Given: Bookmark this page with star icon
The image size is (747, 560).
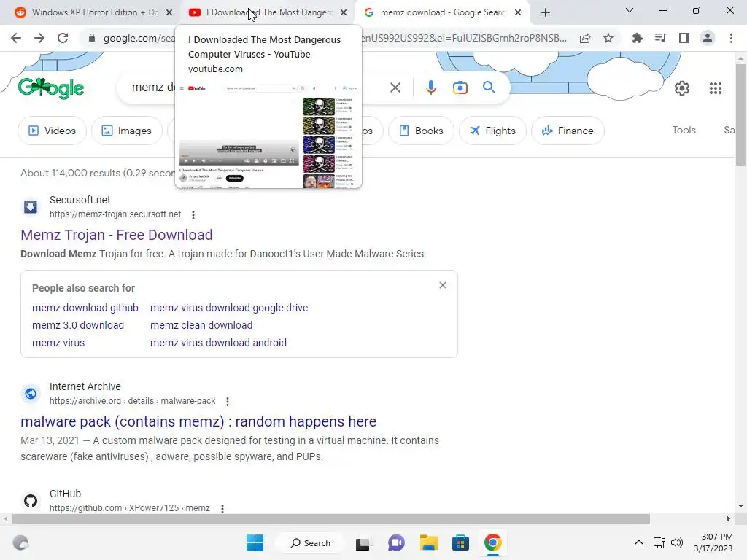Looking at the screenshot, I should (x=608, y=38).
